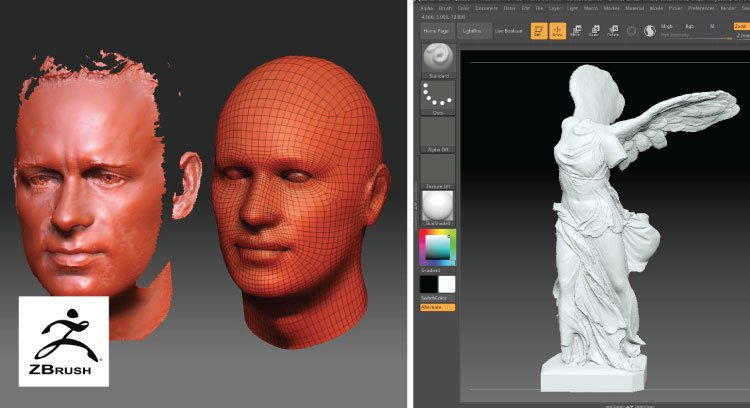Open the Alpha Off selector

click(x=438, y=135)
